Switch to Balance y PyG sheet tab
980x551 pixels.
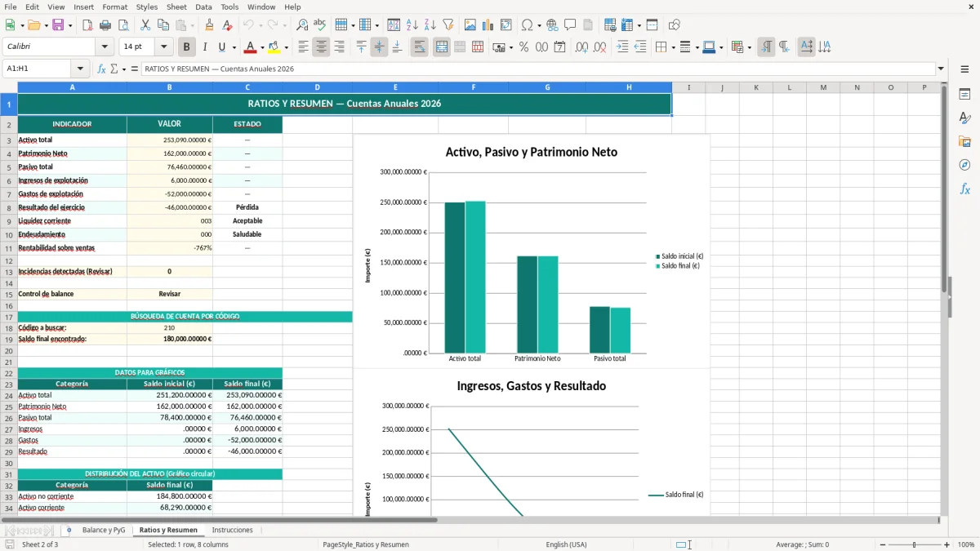click(104, 530)
